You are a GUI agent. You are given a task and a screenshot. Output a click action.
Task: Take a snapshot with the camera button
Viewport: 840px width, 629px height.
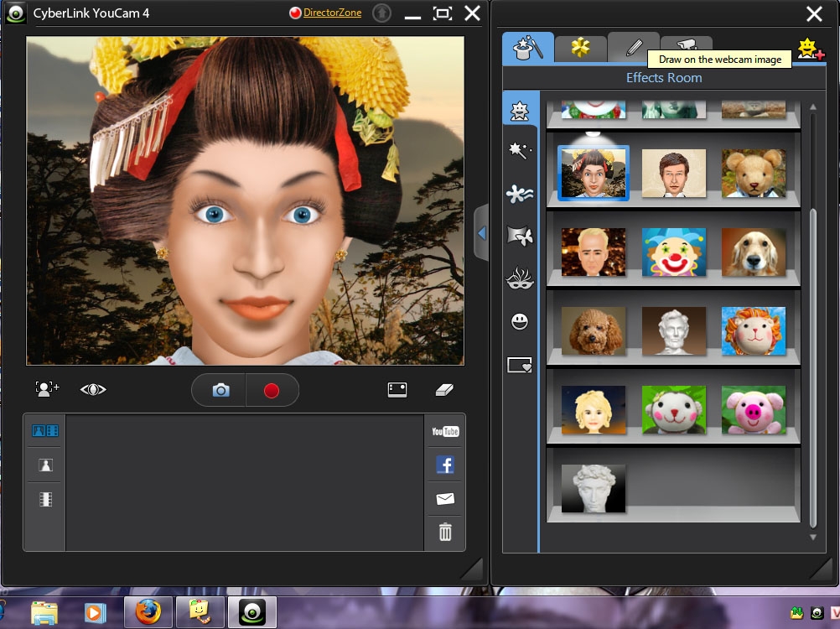click(x=220, y=390)
